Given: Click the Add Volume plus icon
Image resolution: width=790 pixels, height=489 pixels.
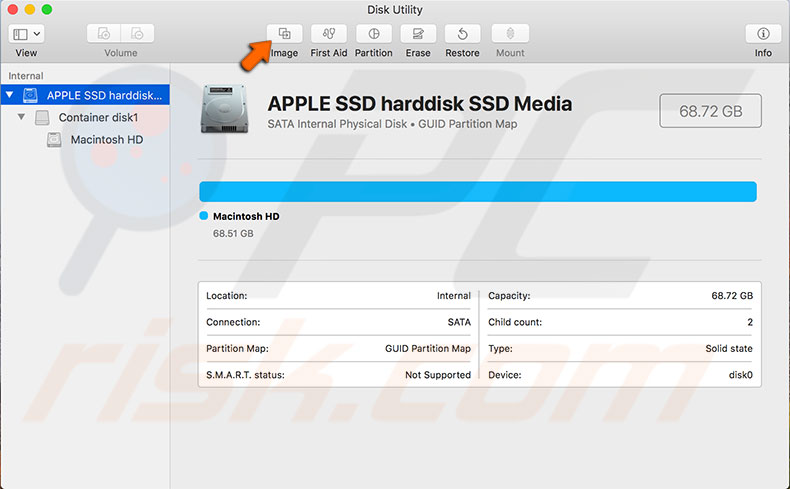Looking at the screenshot, I should (104, 34).
